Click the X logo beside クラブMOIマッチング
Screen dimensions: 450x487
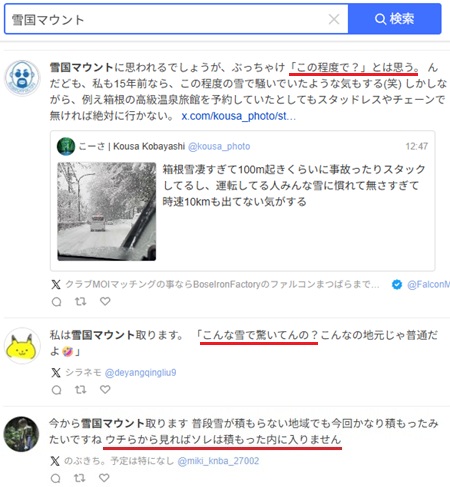pos(56,284)
